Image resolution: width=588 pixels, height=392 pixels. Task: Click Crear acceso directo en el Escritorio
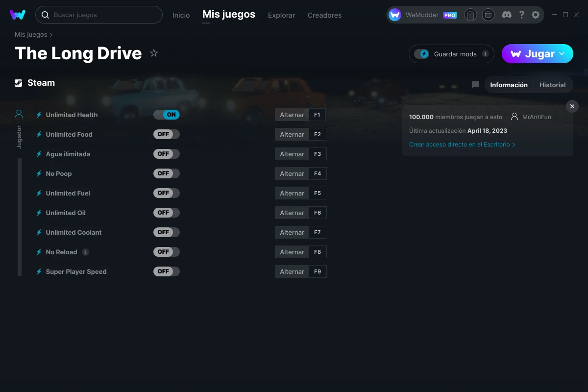tap(462, 145)
